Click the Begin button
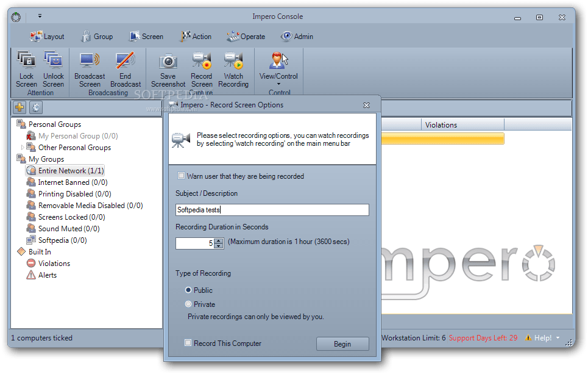The height and width of the screenshot is (374, 588). pos(342,344)
